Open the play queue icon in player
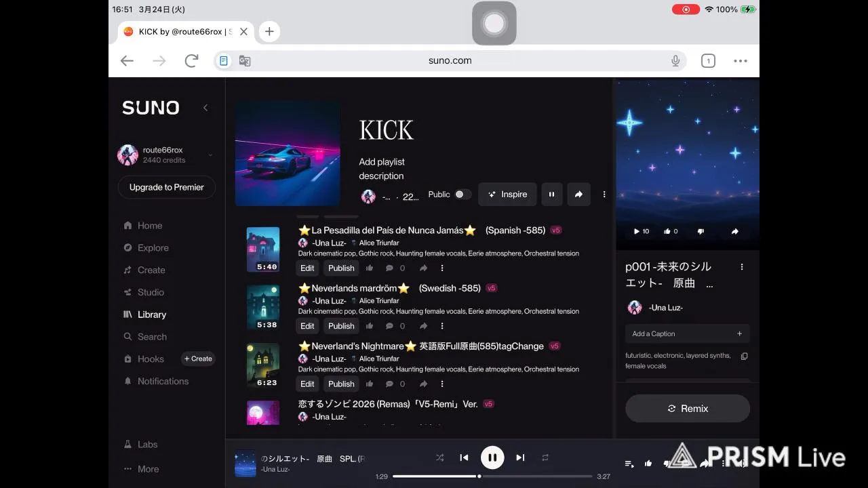Image resolution: width=868 pixels, height=488 pixels. 629,464
